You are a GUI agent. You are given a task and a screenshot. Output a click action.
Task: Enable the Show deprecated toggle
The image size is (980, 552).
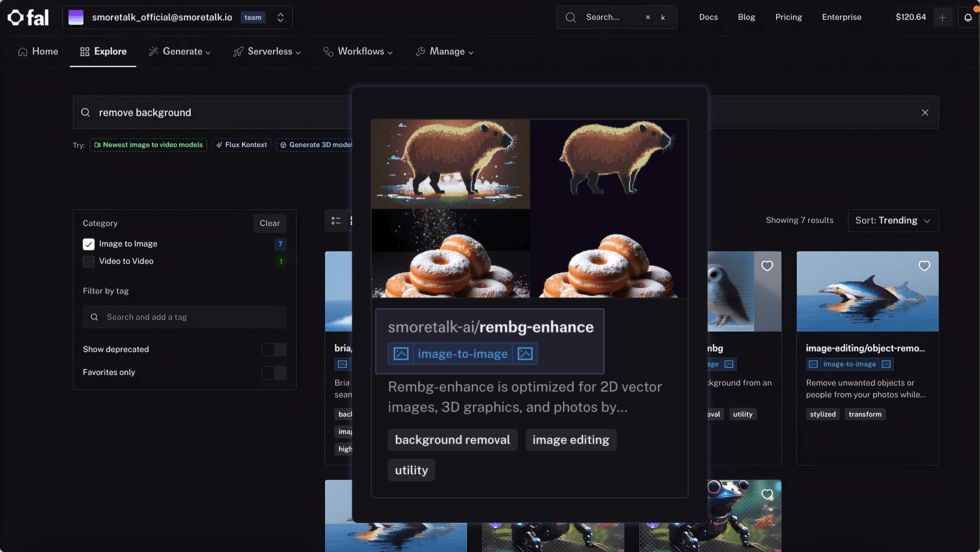[274, 349]
